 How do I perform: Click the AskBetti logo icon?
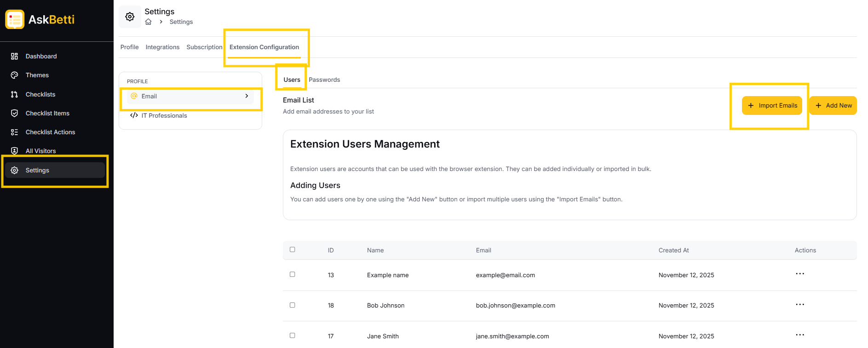15,19
